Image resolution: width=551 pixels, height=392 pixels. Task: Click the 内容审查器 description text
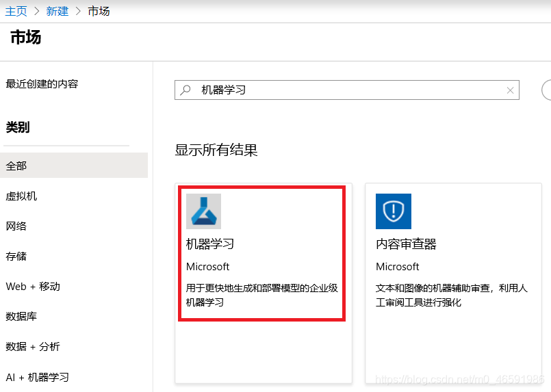[x=452, y=295]
